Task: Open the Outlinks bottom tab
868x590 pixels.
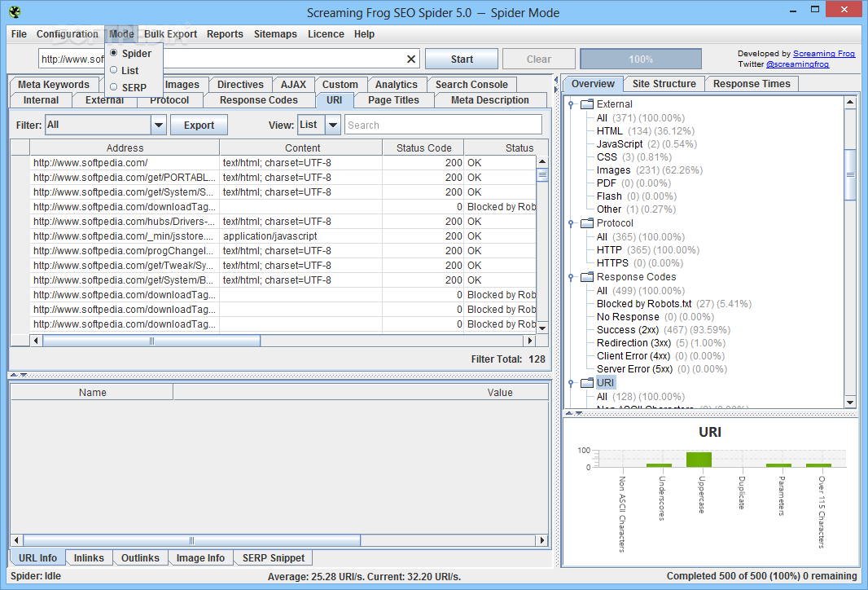Action: tap(140, 558)
